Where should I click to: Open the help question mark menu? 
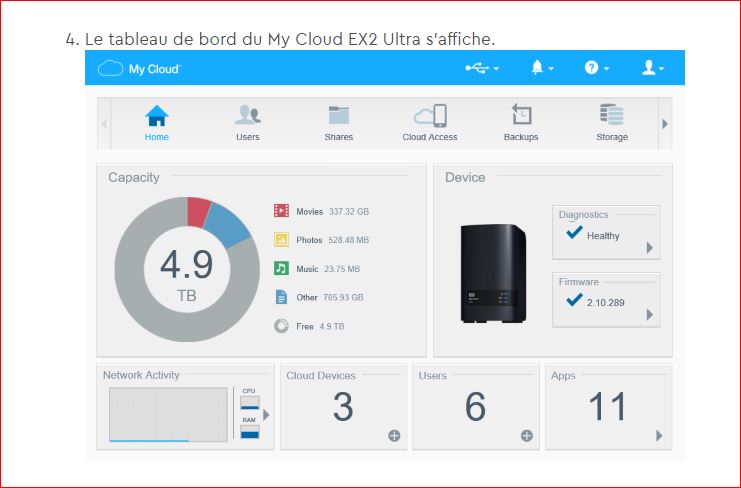tap(596, 68)
